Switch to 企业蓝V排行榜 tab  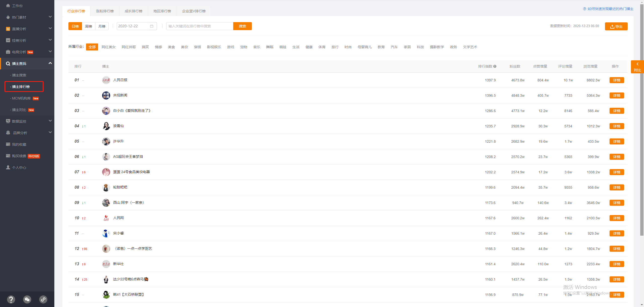[x=194, y=11]
